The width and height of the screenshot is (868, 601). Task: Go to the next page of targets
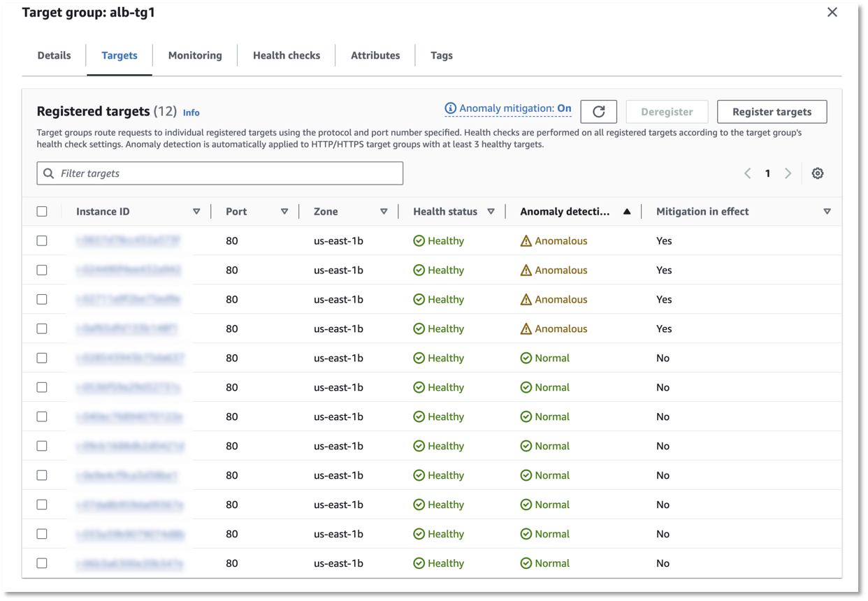(x=788, y=173)
